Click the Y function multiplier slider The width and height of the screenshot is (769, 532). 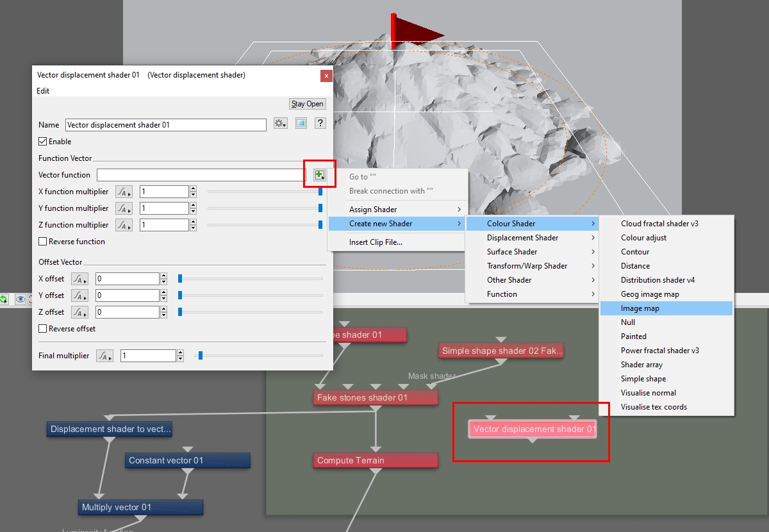pos(265,208)
